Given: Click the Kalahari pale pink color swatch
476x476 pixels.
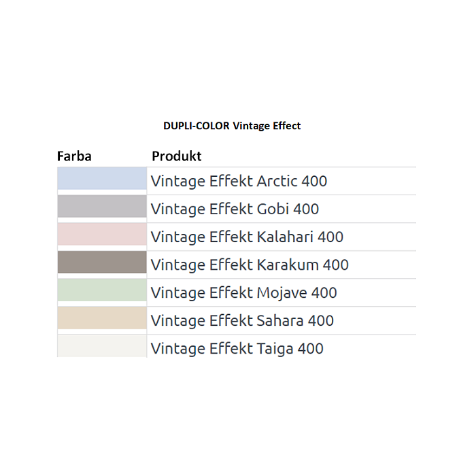Looking at the screenshot, I should [x=102, y=234].
